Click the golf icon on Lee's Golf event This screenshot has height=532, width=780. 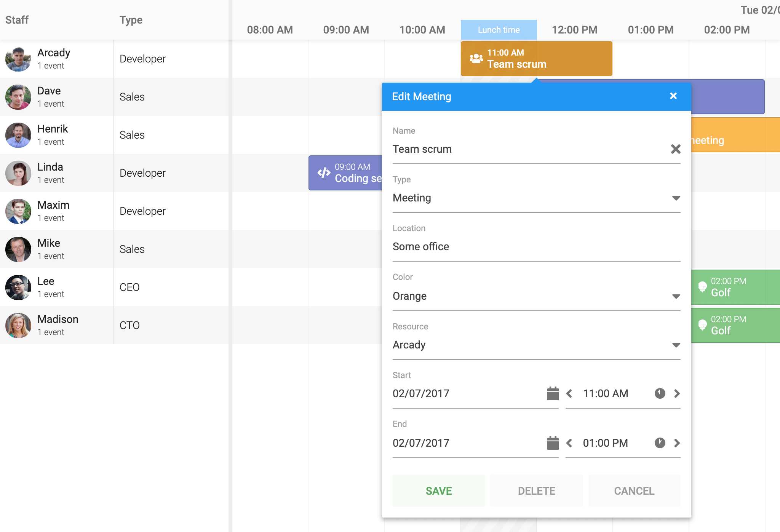click(x=702, y=287)
